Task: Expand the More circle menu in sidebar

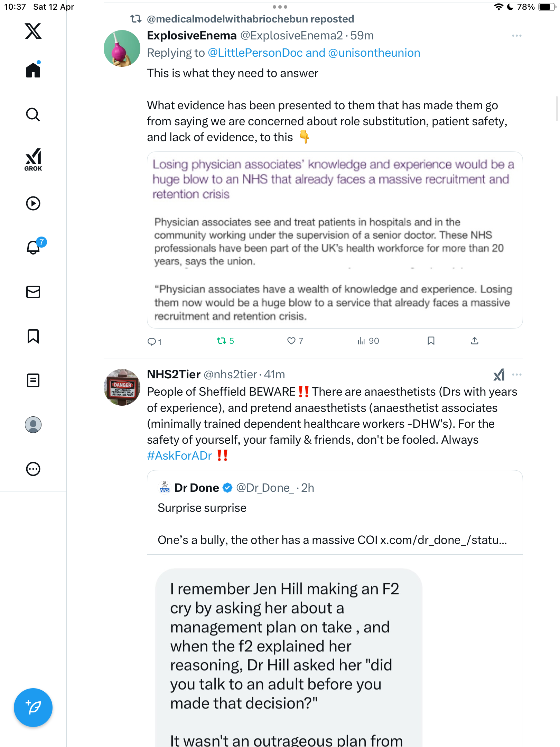Action: coord(33,469)
